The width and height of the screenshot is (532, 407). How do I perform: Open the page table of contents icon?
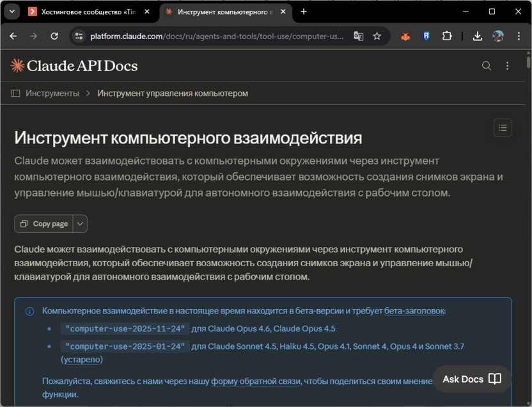(503, 127)
